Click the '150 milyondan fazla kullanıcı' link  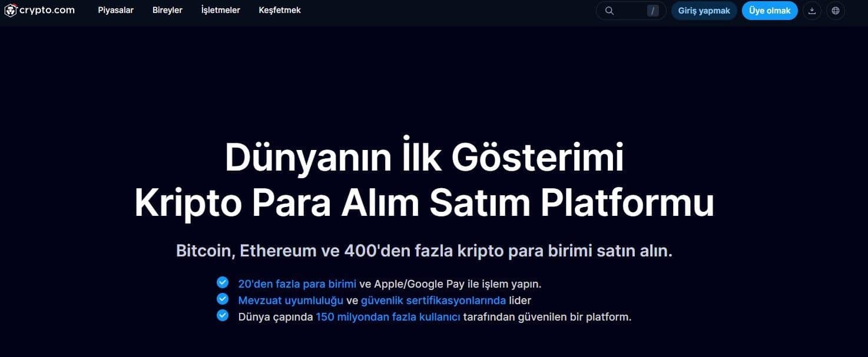click(388, 316)
